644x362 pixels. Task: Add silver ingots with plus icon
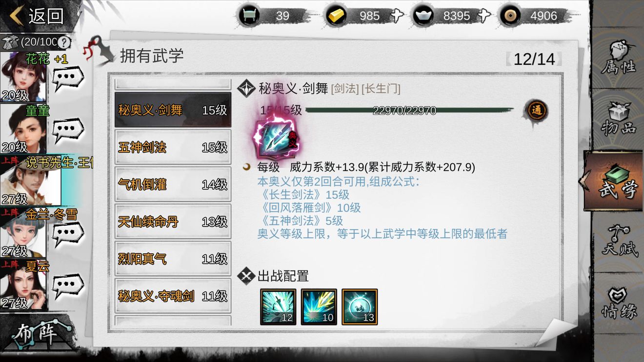[x=484, y=16]
